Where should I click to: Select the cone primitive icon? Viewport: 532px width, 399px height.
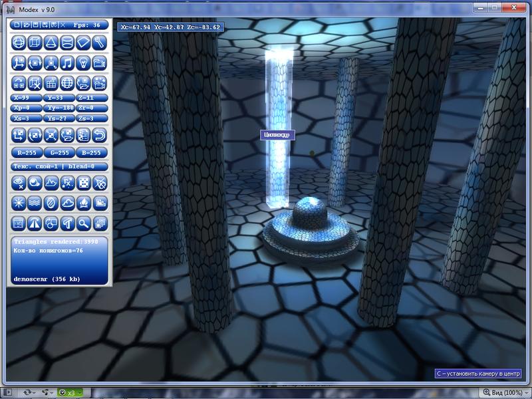(x=51, y=43)
